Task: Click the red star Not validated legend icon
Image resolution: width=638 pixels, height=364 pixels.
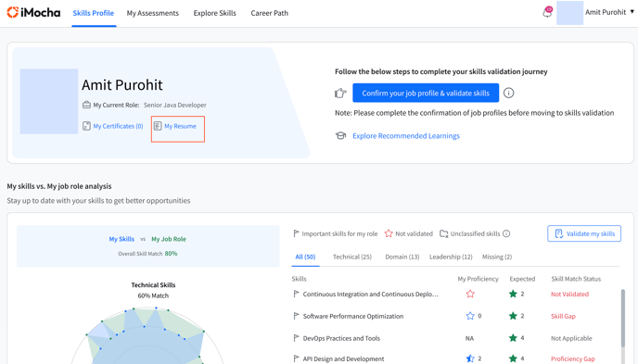Action: tap(389, 233)
